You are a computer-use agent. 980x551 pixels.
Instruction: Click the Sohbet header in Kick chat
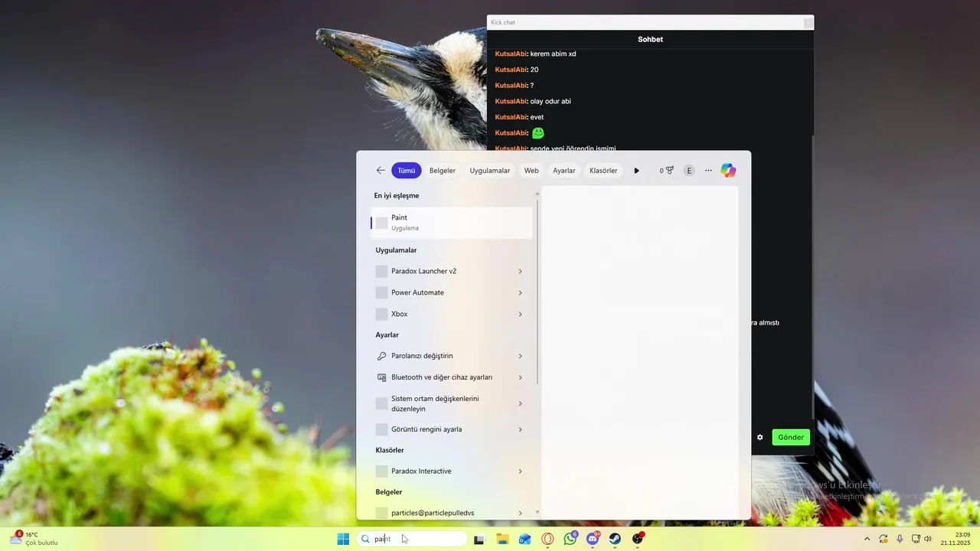tap(650, 39)
